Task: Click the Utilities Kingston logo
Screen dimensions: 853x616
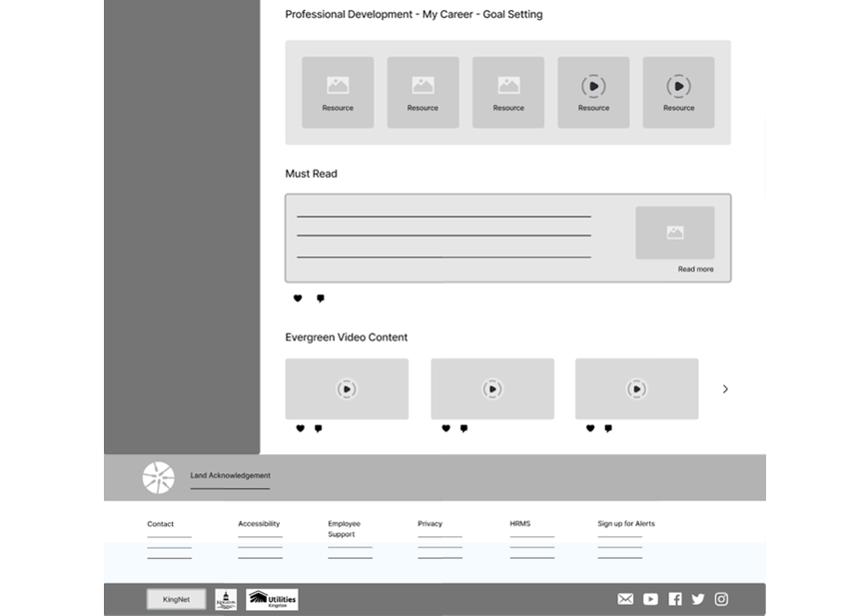Action: (272, 599)
